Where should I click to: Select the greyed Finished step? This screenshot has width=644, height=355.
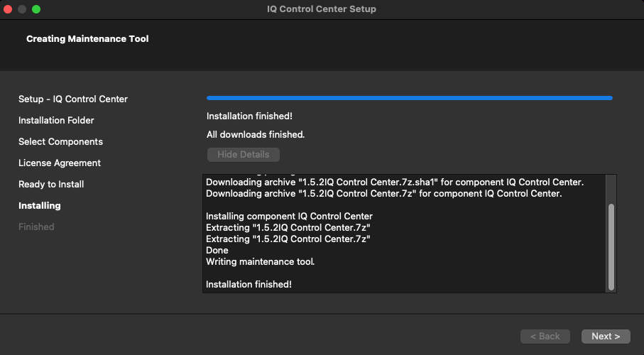pyautogui.click(x=36, y=226)
